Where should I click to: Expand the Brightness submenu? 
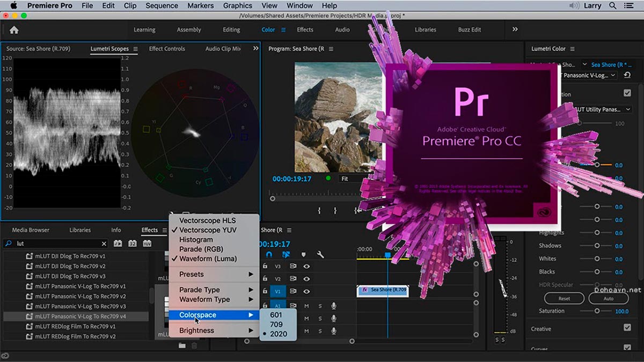215,330
